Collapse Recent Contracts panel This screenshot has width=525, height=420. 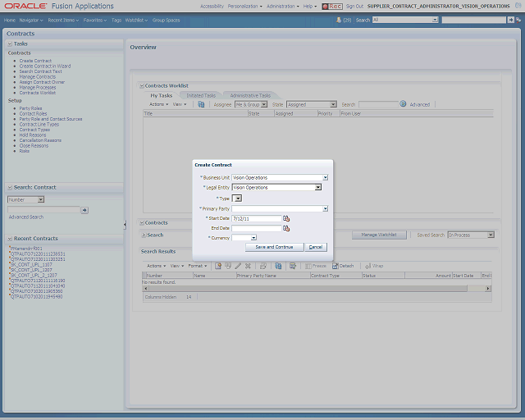[x=10, y=239]
